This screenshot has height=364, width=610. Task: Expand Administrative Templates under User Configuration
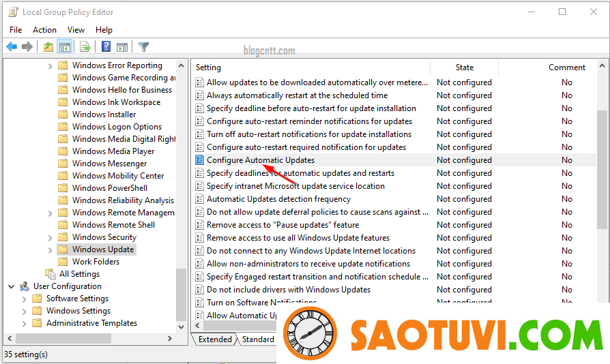coord(25,323)
